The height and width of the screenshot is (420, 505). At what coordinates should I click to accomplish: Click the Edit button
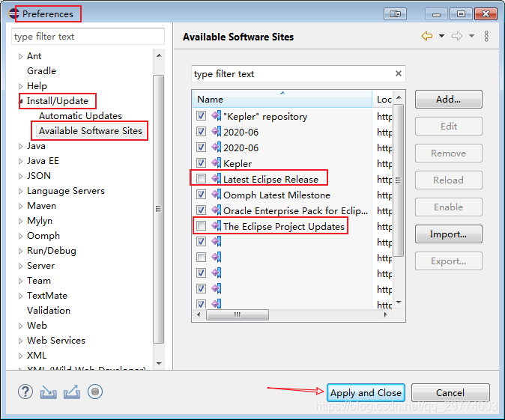(x=448, y=127)
